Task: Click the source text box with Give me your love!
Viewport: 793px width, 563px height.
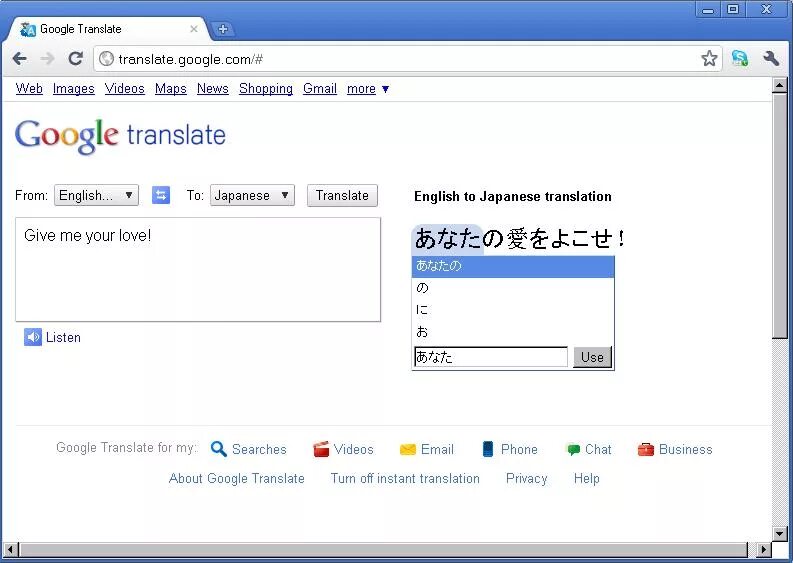Action: point(198,270)
